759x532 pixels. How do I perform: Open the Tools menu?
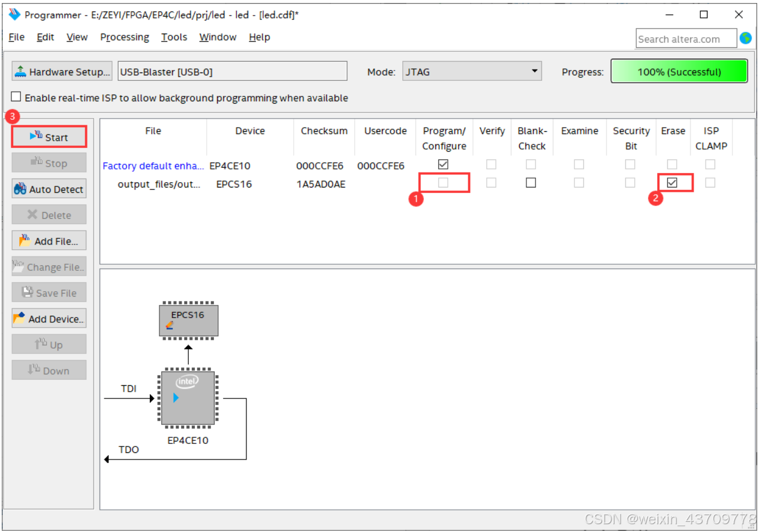click(x=174, y=37)
